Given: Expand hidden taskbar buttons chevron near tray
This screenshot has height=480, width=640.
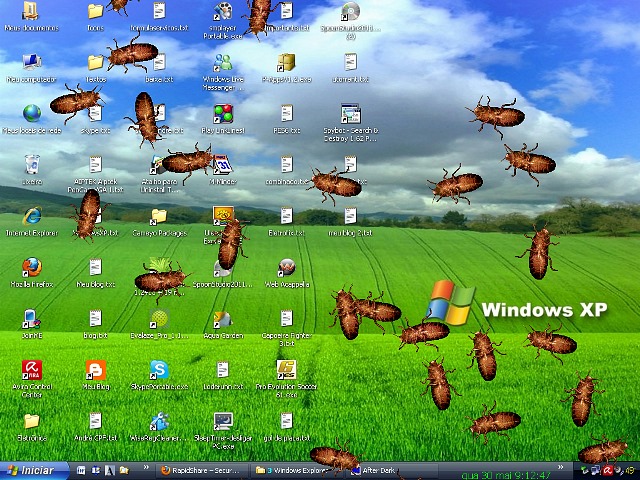Looking at the screenshot, I should click(x=560, y=467).
